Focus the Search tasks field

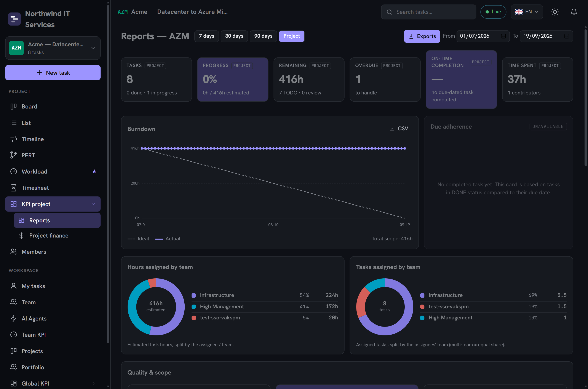428,12
